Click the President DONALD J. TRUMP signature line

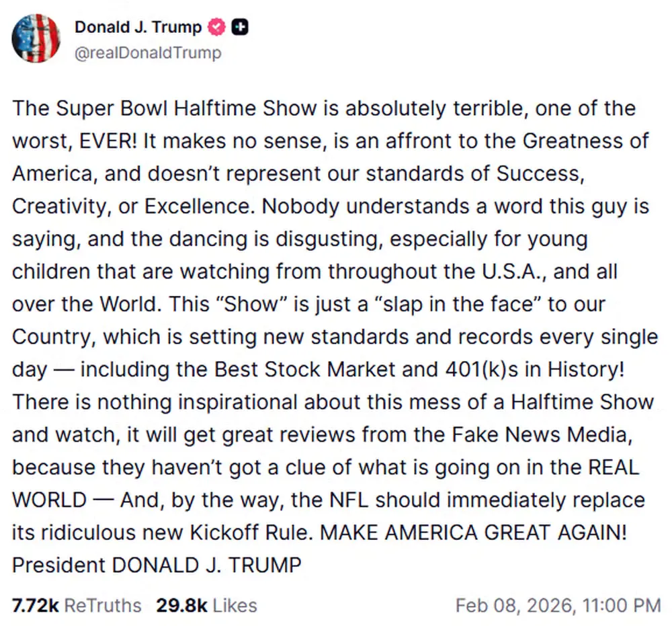(157, 565)
